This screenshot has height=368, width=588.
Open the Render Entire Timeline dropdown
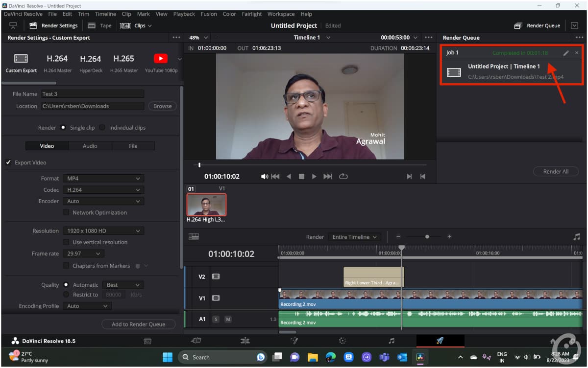tap(355, 237)
